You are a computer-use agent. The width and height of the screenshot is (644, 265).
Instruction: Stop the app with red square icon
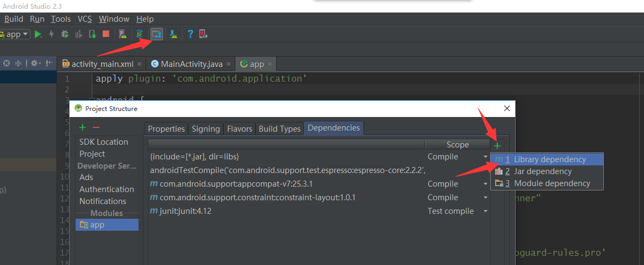click(106, 34)
